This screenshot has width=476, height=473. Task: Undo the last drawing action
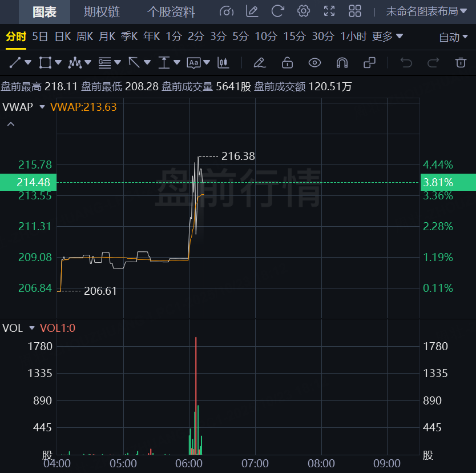click(406, 63)
